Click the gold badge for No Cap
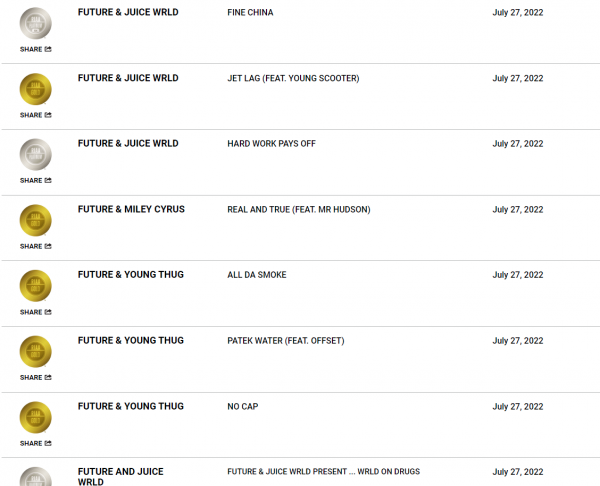Image resolution: width=600 pixels, height=486 pixels. (36, 418)
